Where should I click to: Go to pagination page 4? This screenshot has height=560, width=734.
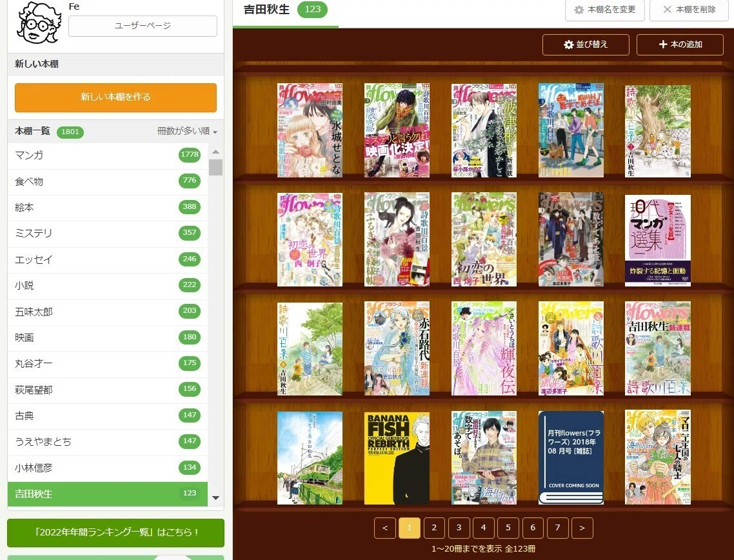tap(484, 528)
